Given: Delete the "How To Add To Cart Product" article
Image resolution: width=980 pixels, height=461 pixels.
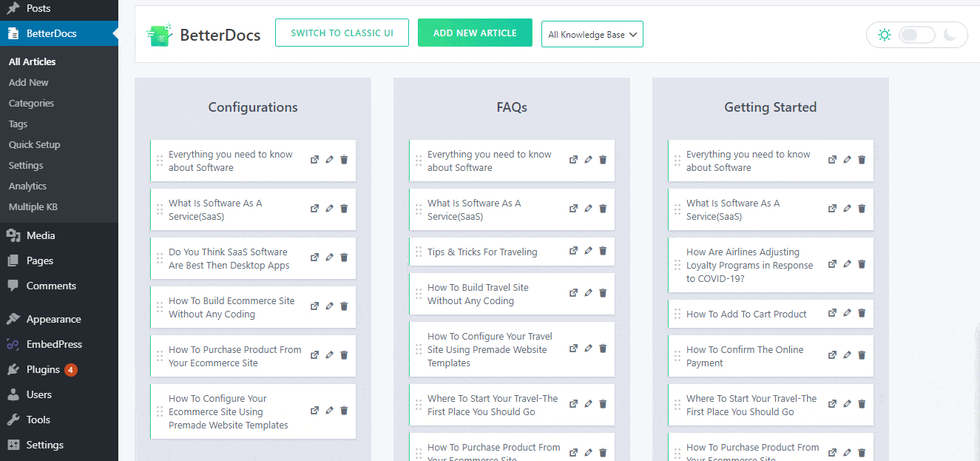Looking at the screenshot, I should [x=862, y=313].
